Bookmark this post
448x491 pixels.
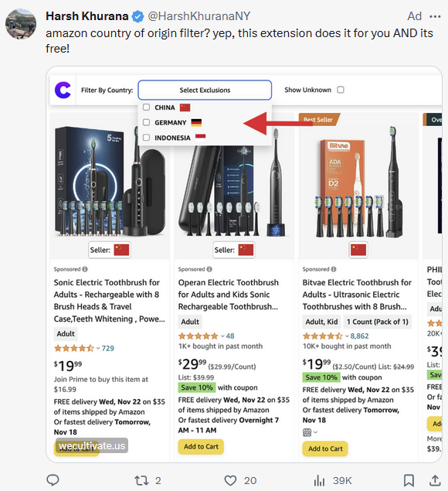(409, 480)
